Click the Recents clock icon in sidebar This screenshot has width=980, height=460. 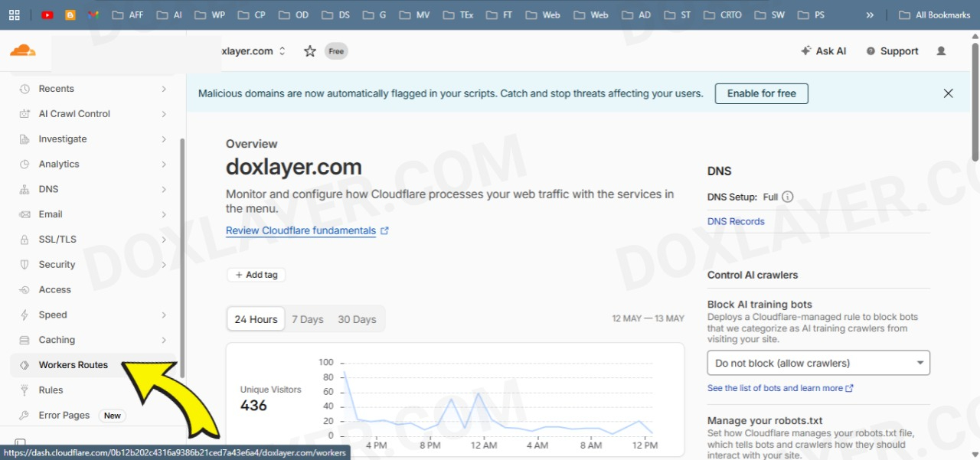point(24,89)
